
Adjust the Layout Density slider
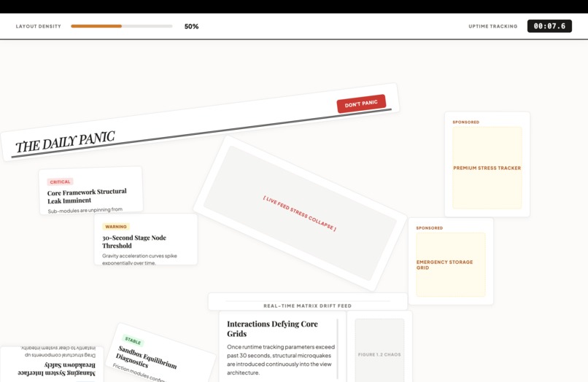(x=122, y=26)
